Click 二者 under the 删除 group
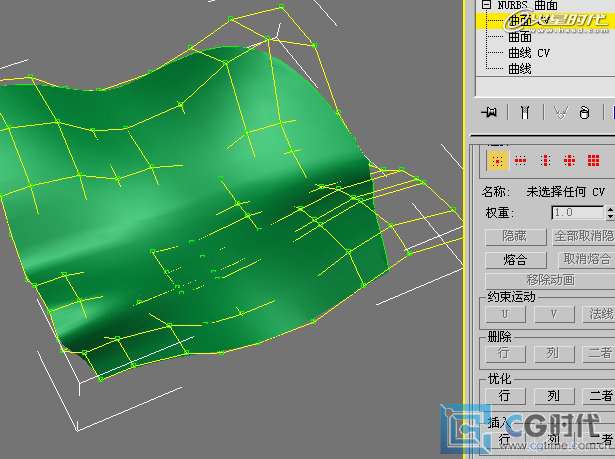Image resolution: width=615 pixels, height=459 pixels. click(x=599, y=353)
